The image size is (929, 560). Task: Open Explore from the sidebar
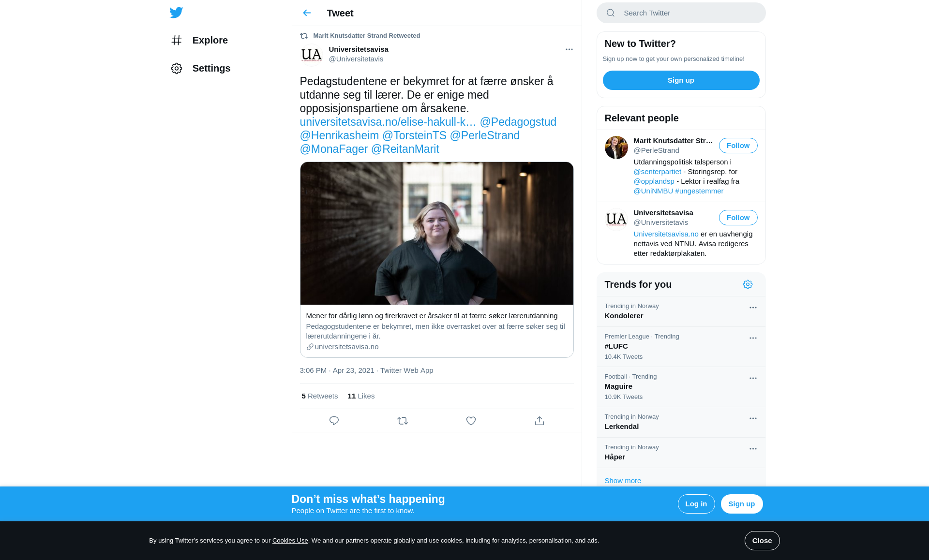point(199,40)
